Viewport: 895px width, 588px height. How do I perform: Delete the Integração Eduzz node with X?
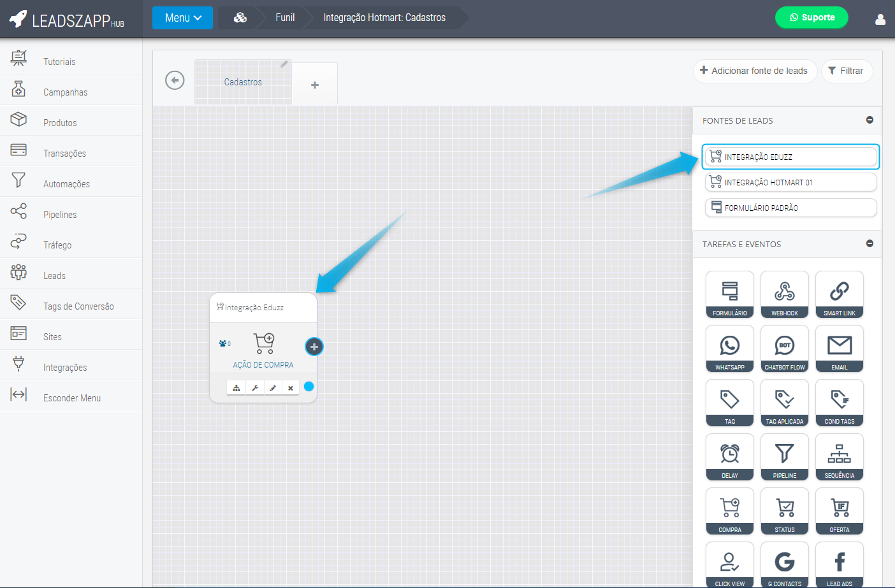291,388
